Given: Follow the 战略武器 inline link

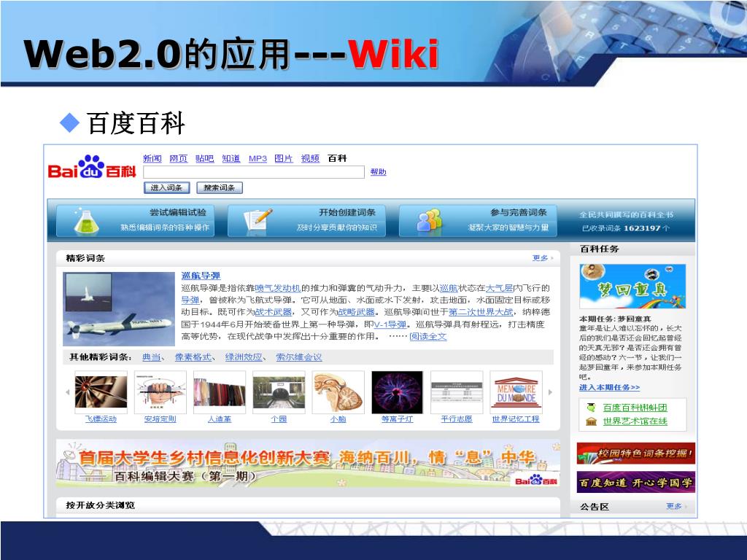Looking at the screenshot, I should tap(356, 312).
